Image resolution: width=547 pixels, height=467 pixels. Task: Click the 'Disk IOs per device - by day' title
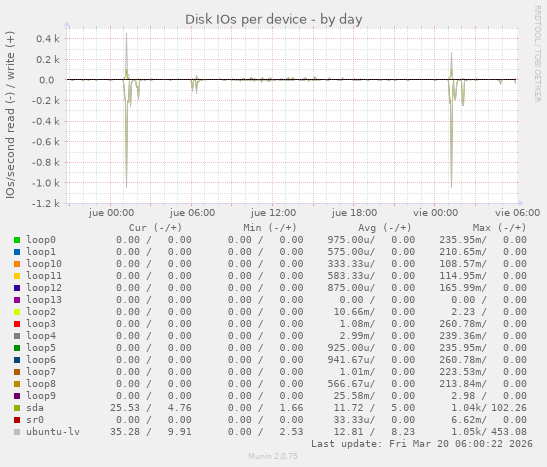tap(274, 20)
